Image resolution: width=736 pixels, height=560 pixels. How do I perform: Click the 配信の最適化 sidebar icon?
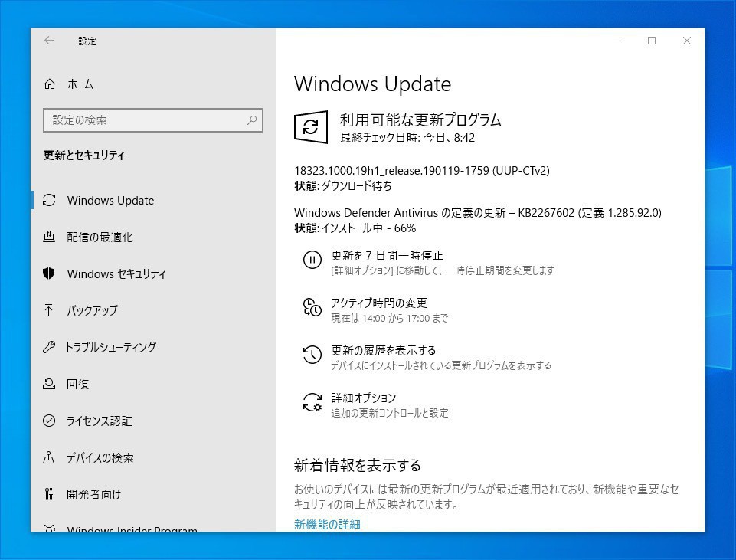coord(49,237)
